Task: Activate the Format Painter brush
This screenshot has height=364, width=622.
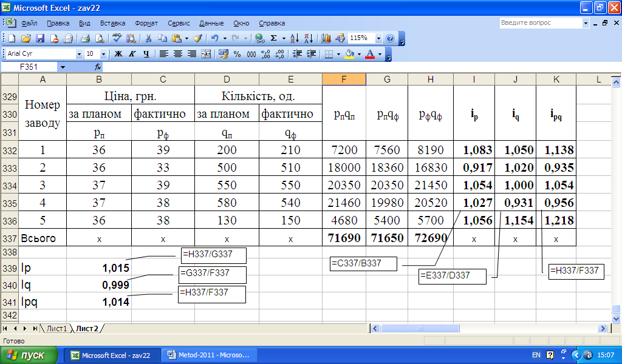Action: pyautogui.click(x=197, y=38)
